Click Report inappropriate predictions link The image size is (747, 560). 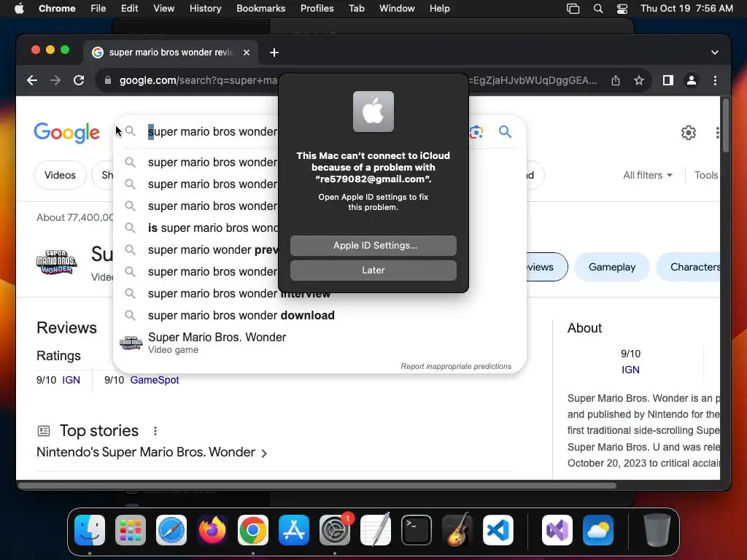click(456, 366)
